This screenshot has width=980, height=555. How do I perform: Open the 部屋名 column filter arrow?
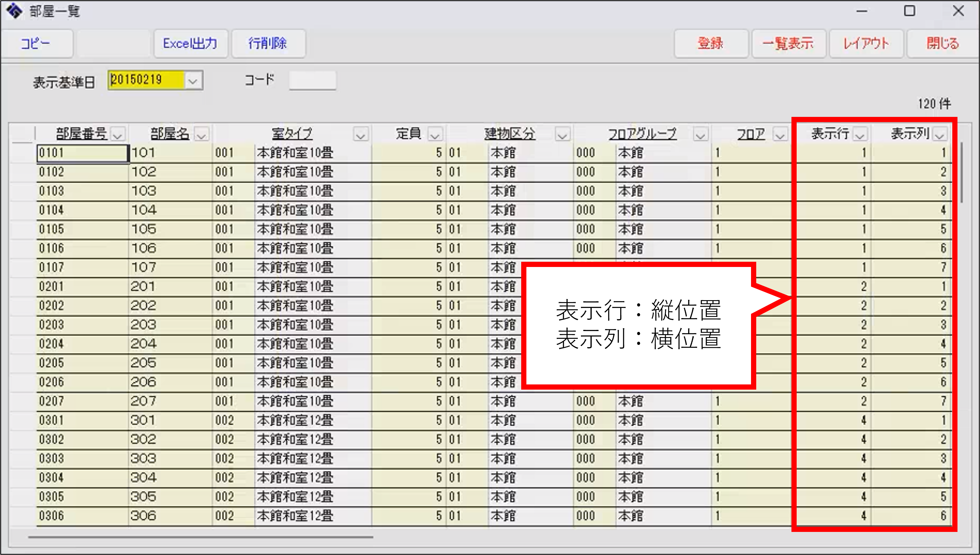tap(201, 134)
